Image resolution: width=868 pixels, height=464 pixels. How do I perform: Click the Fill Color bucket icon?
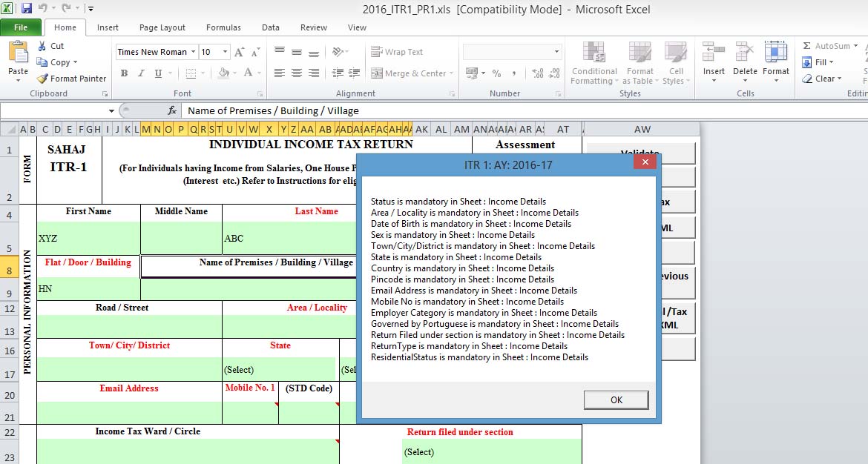(x=223, y=73)
